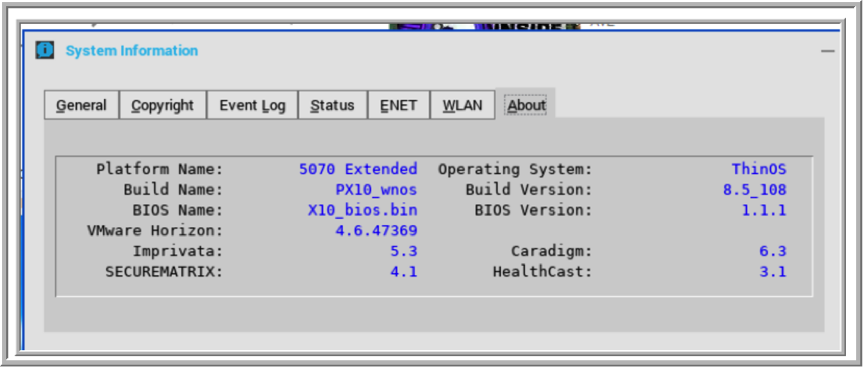863x367 pixels.
Task: Click the "Build Name:" label
Action: coord(173,190)
